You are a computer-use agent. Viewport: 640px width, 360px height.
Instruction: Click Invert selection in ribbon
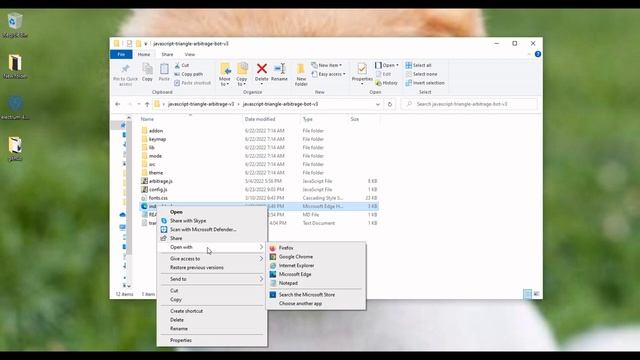click(x=425, y=83)
